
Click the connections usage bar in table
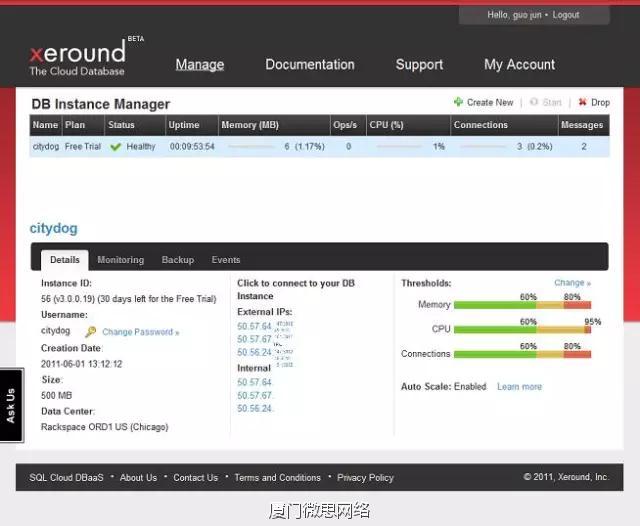[483, 146]
